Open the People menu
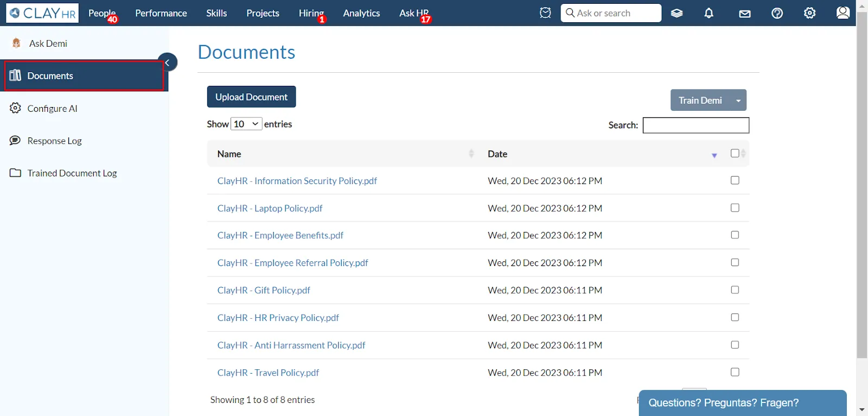Viewport: 868px width, 416px height. coord(102,13)
